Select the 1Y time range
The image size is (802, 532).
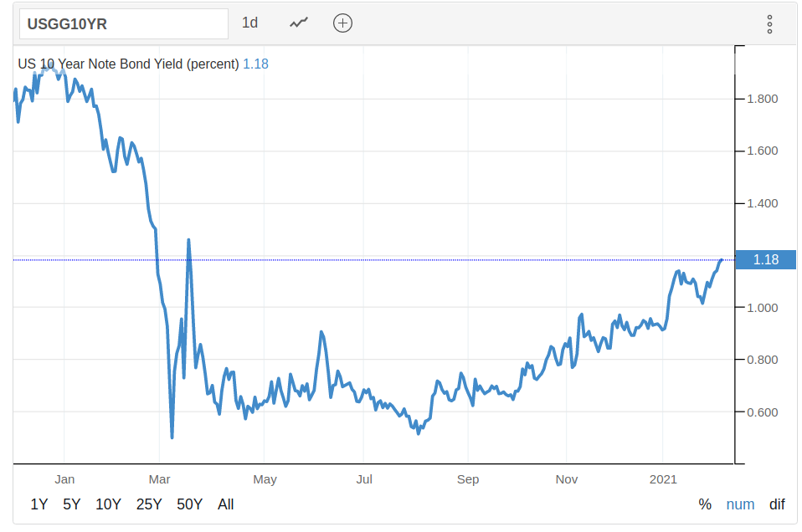39,504
